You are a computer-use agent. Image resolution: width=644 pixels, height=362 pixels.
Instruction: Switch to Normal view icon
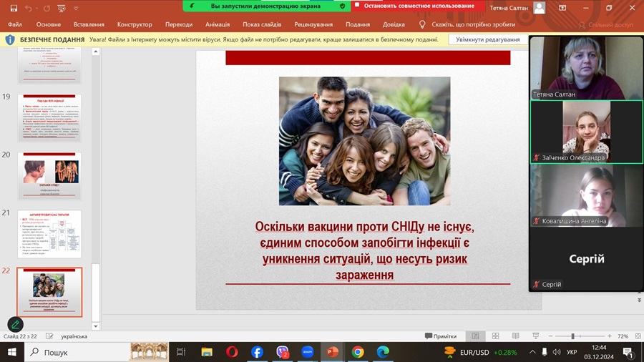475,336
